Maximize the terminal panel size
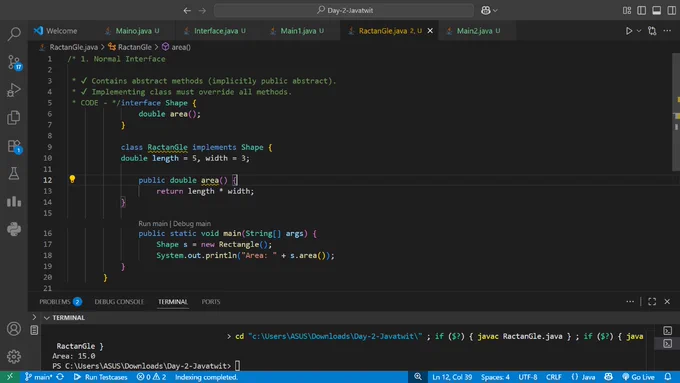 (652, 301)
